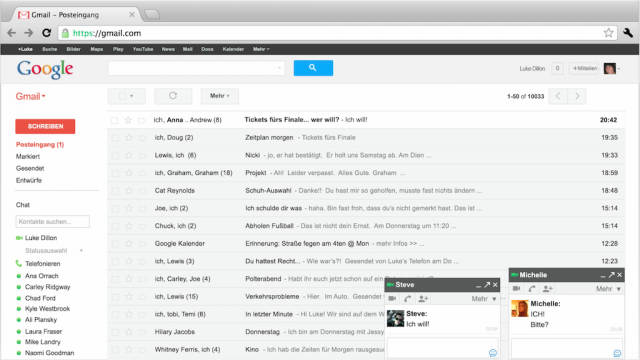Open the user profile avatar

tap(610, 69)
